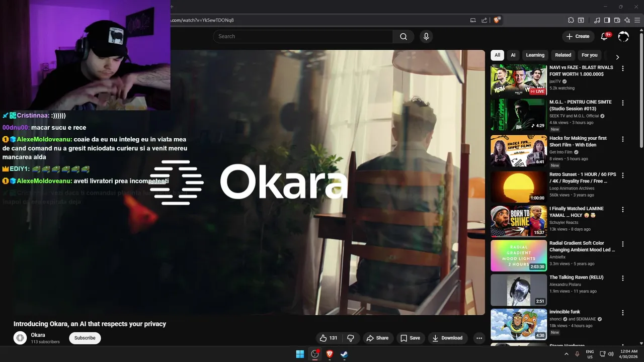Select the AI filter chip
Screen dimensions: 644x362
tap(513, 55)
